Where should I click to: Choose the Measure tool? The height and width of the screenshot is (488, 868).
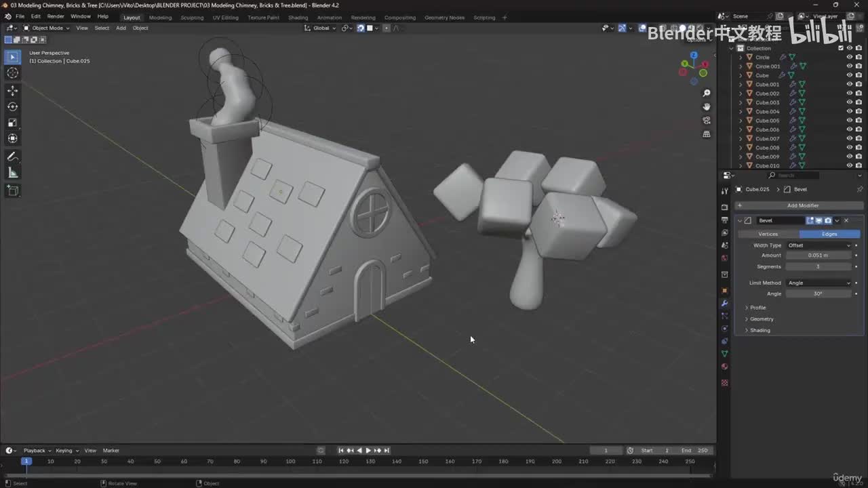12,173
